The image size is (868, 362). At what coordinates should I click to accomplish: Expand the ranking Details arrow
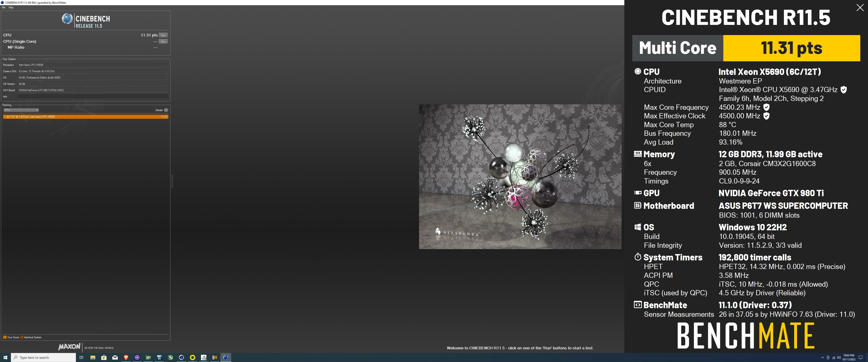click(x=166, y=110)
